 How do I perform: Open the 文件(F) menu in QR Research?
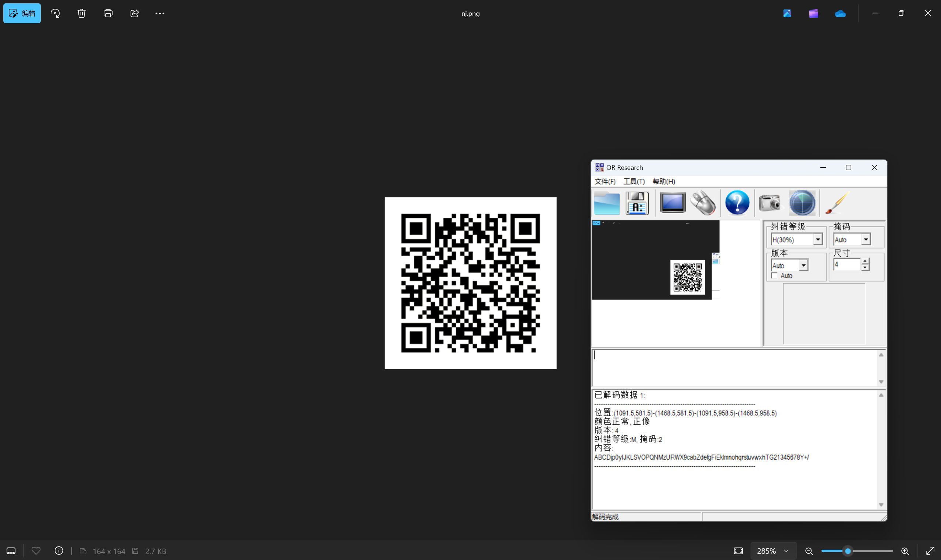(605, 182)
